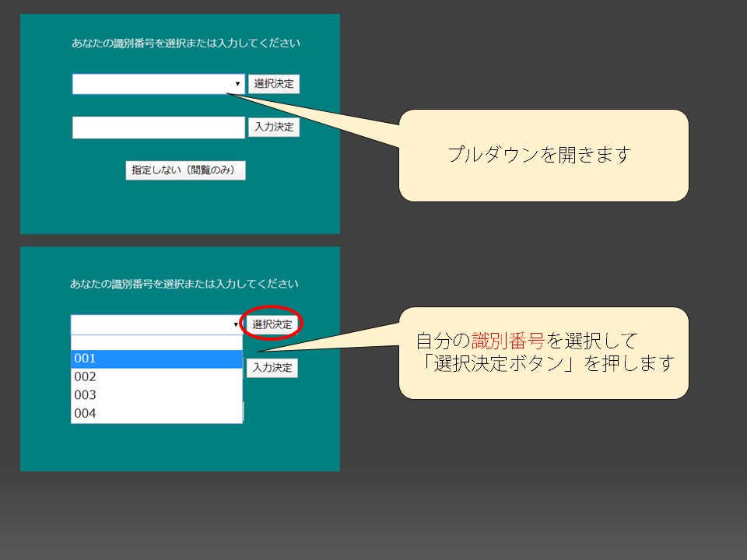The image size is (747, 560).
Task: Select option 001 from the open list
Action: click(156, 358)
